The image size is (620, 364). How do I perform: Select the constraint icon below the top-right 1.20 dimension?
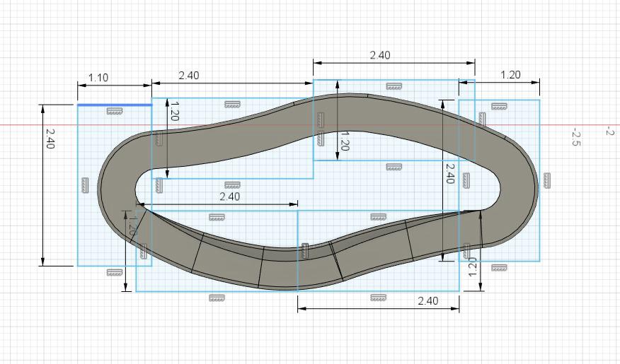[x=500, y=106]
